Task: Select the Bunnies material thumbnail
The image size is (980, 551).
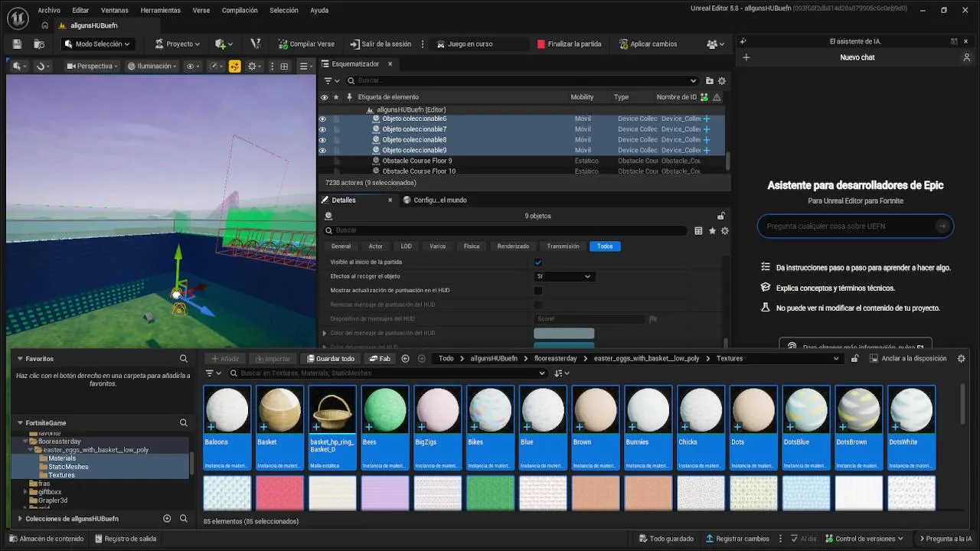Action: click(x=648, y=427)
